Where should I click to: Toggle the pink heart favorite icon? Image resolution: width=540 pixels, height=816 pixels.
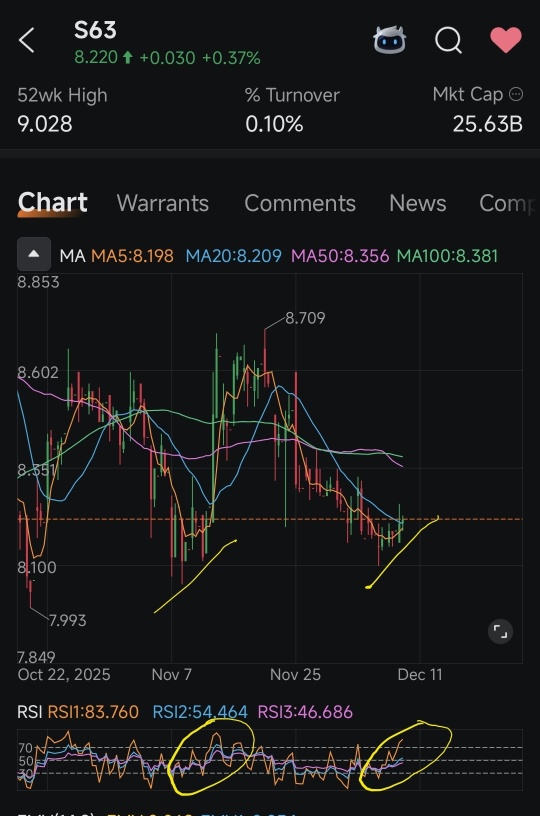506,40
